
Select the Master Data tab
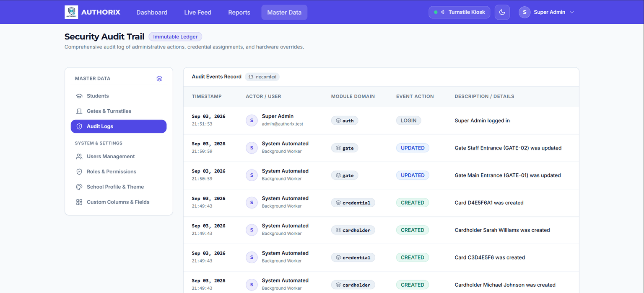point(284,12)
